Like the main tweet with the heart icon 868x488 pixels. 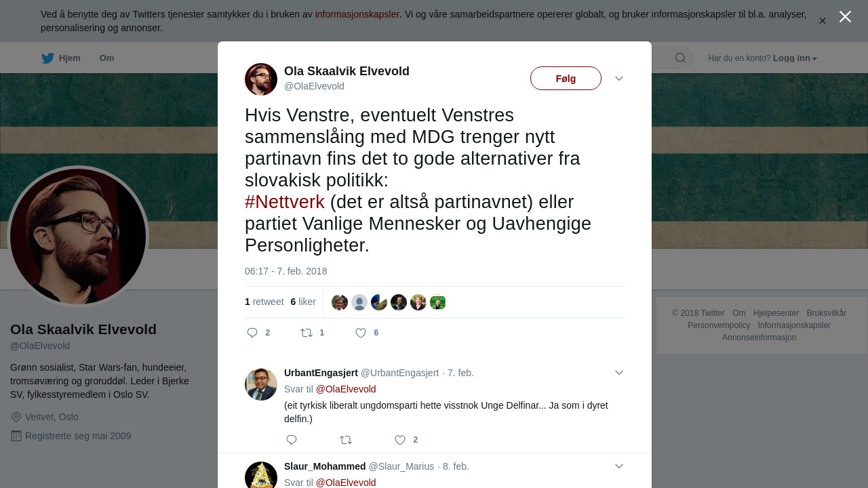tap(361, 333)
